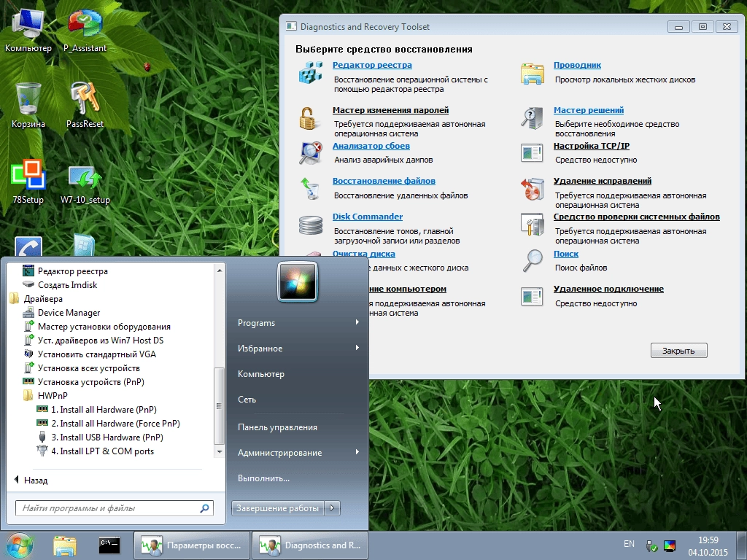Viewport: 747px width, 560px height.
Task: Open the Поиск link in DaRT
Action: (x=566, y=254)
